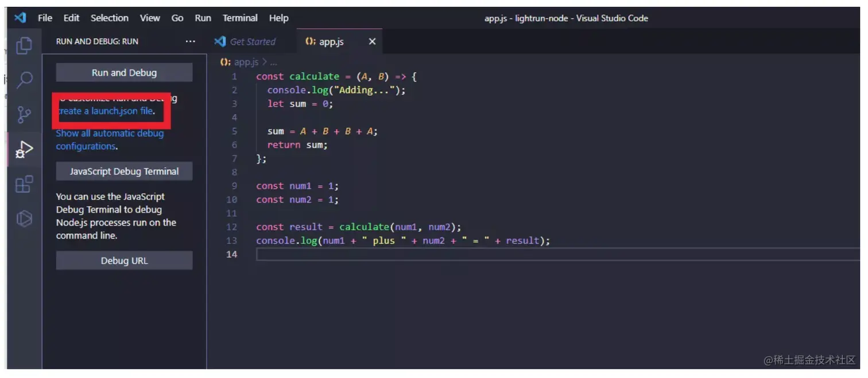The image size is (868, 378).
Task: Click 'sum = A + B + B + A;' line
Action: click(323, 131)
